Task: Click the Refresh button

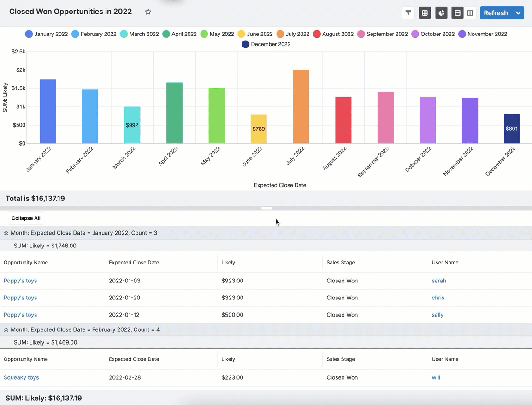Action: click(496, 13)
